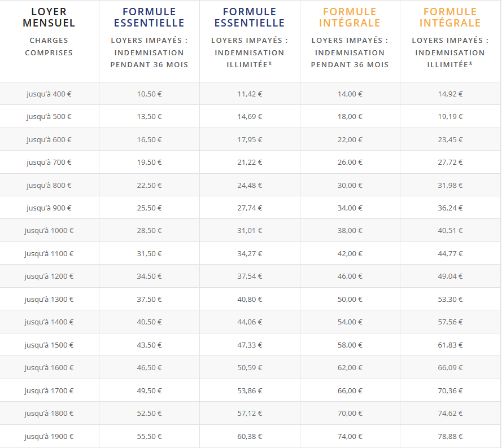
Task: Select the 'jusqu'à 600 €' row label
Action: tap(49, 140)
